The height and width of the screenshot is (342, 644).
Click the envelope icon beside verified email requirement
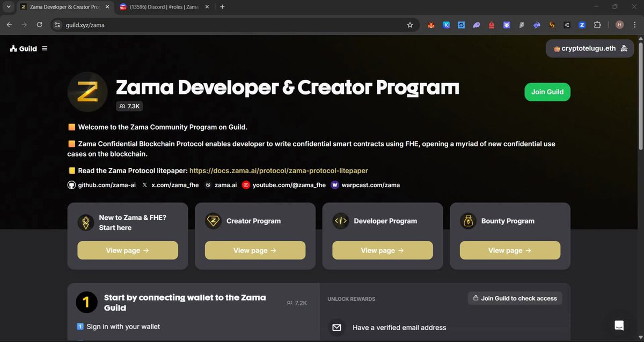click(x=336, y=327)
